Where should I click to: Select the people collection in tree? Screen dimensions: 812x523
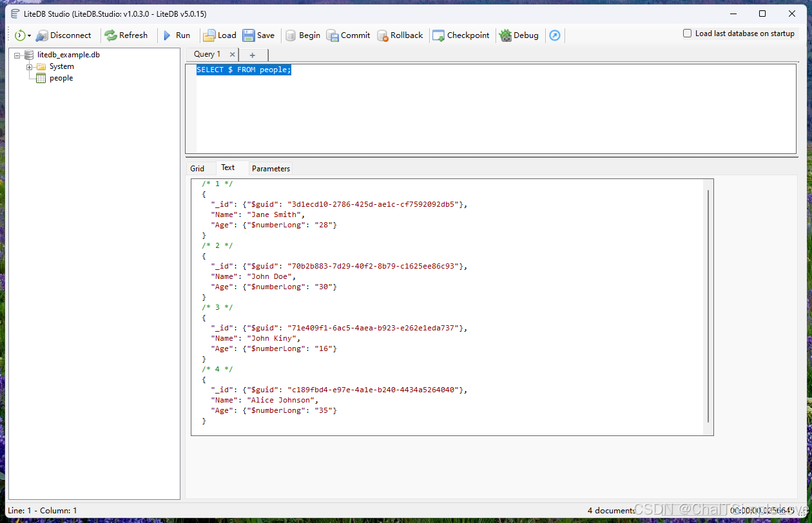pos(61,78)
